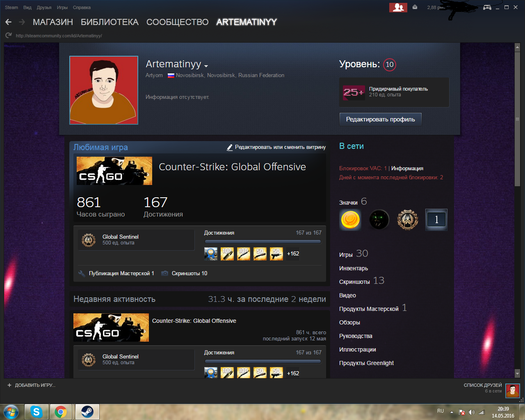Open the blue number 1 badge under Значки

tap(436, 219)
